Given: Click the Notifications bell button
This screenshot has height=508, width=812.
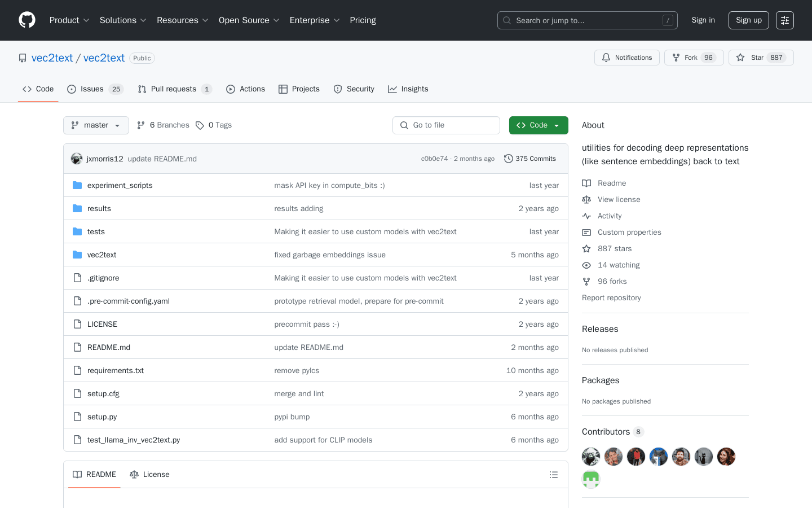Looking at the screenshot, I should (626, 58).
